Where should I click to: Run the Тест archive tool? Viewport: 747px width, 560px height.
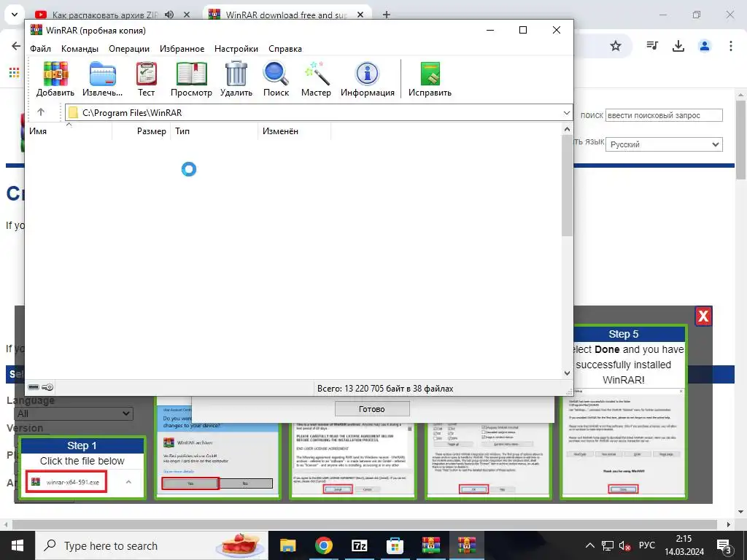[146, 79]
